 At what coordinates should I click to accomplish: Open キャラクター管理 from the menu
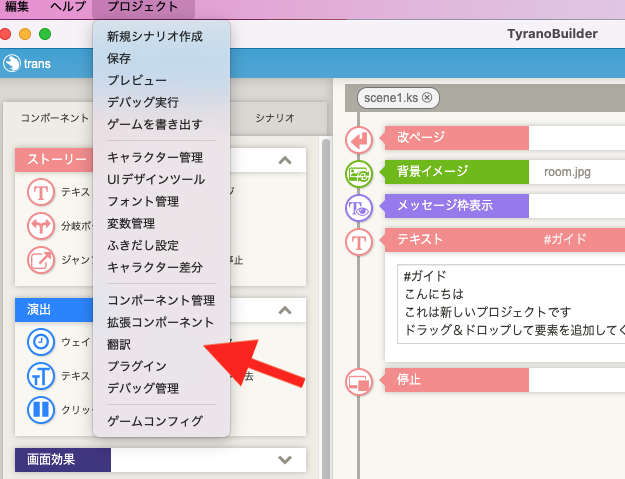[x=155, y=158]
